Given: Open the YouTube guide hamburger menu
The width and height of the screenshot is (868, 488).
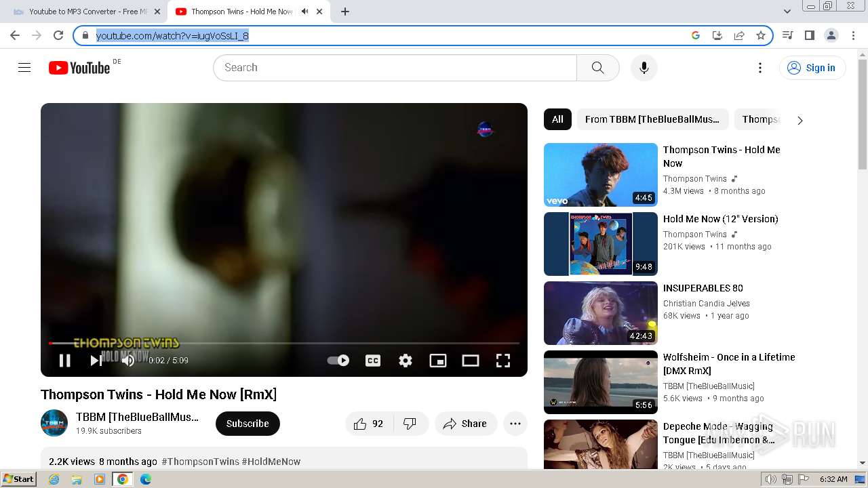Looking at the screenshot, I should [24, 68].
